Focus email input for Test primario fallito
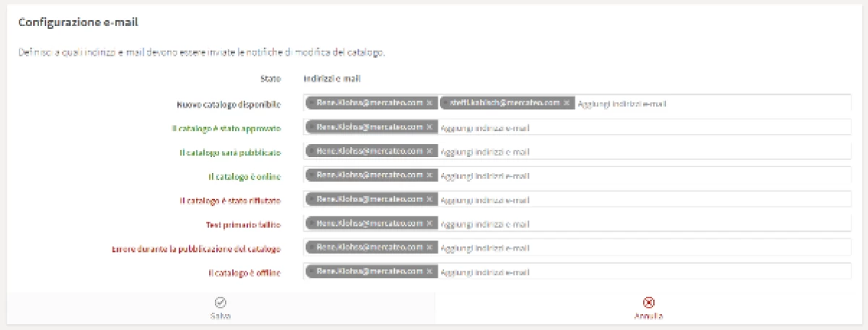 click(x=637, y=224)
